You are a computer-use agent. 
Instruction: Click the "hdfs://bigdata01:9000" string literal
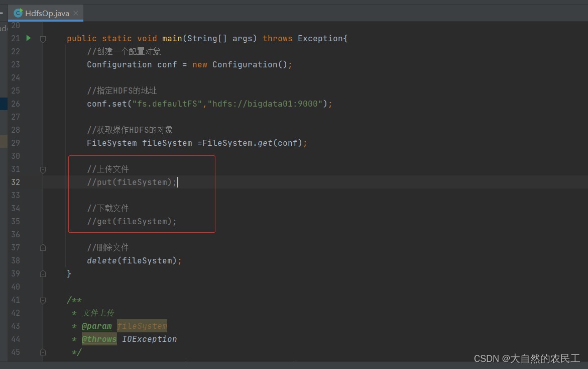pyautogui.click(x=268, y=104)
